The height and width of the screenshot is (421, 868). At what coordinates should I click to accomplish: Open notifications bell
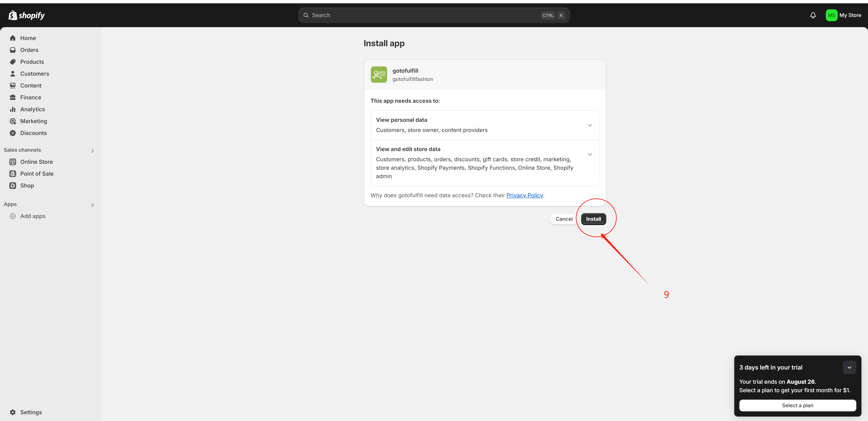point(813,15)
